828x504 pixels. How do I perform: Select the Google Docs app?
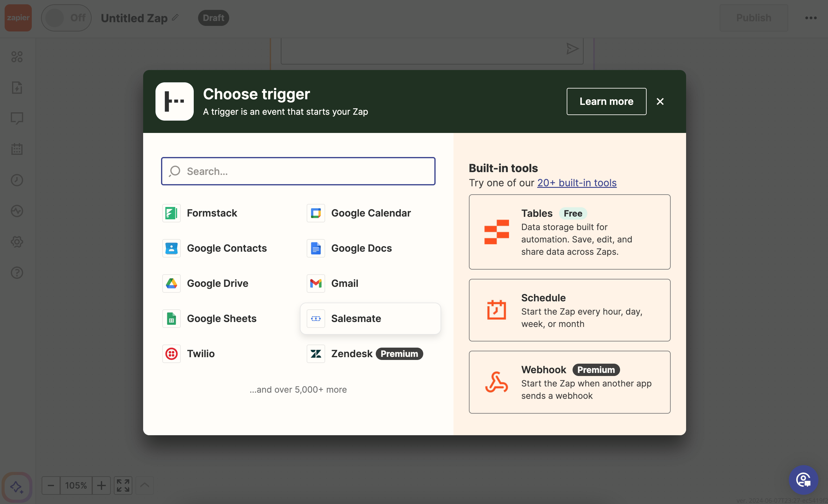pos(361,248)
